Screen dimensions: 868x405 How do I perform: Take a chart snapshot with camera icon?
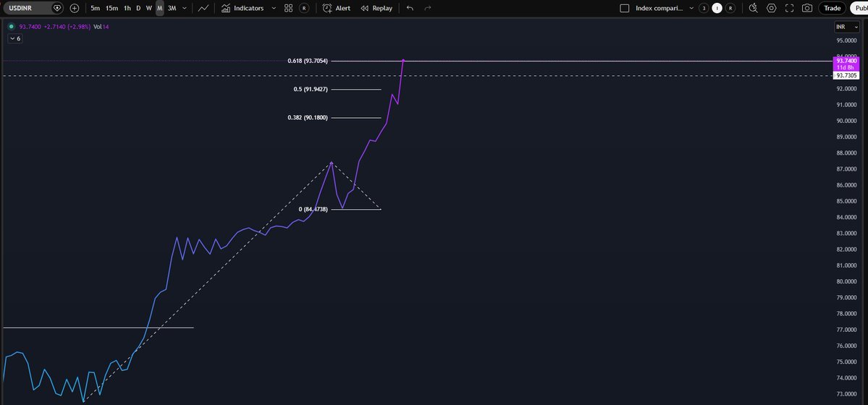[x=807, y=8]
